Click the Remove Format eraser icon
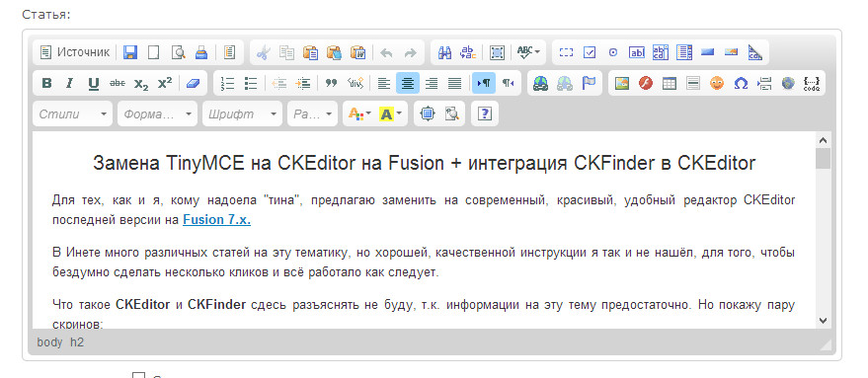The width and height of the screenshot is (868, 378). click(x=193, y=83)
